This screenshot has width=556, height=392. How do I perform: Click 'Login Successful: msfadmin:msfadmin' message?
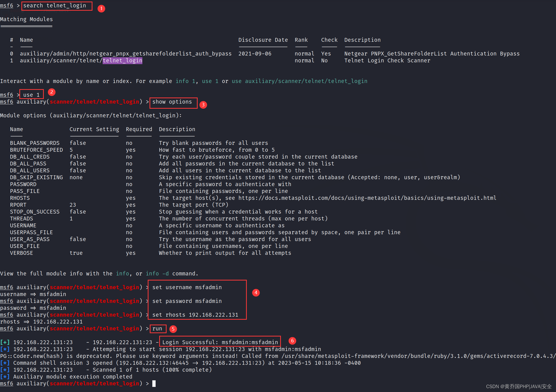click(220, 342)
